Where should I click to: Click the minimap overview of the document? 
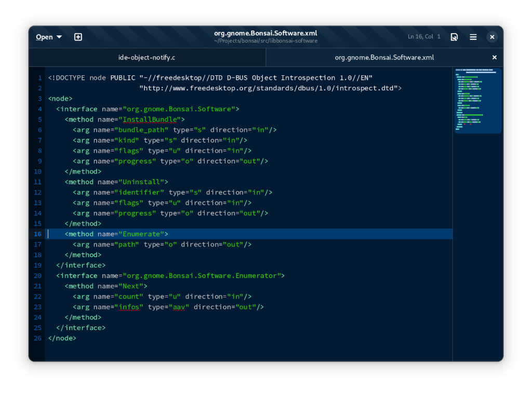477,100
